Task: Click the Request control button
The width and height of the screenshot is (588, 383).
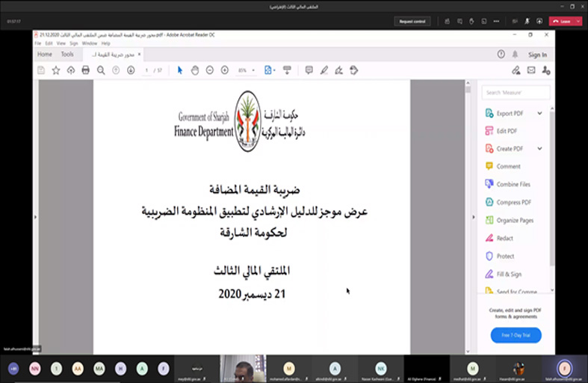Action: [412, 22]
